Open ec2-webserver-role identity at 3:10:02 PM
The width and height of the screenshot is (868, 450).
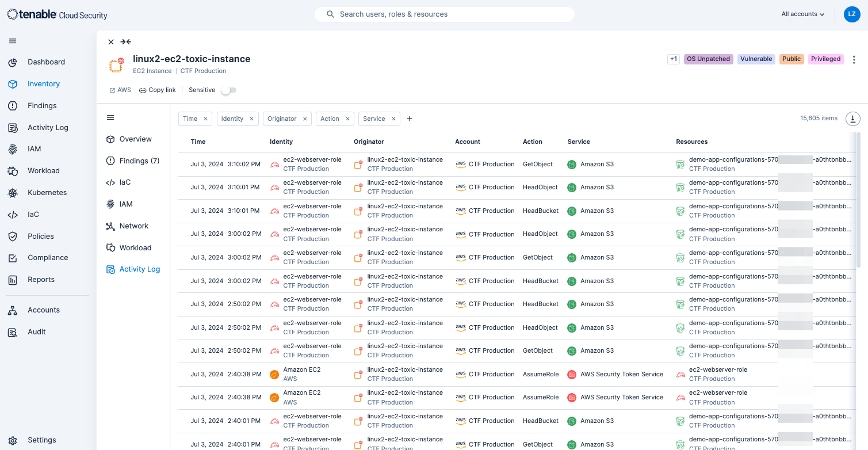312,159
